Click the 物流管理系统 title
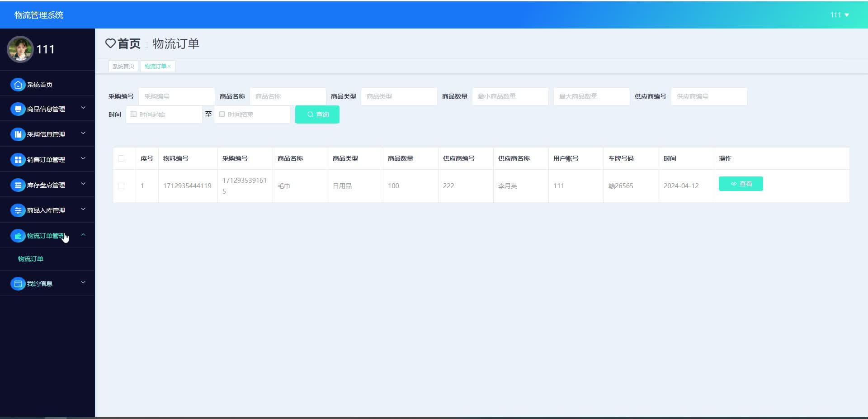This screenshot has height=419, width=868. [39, 15]
